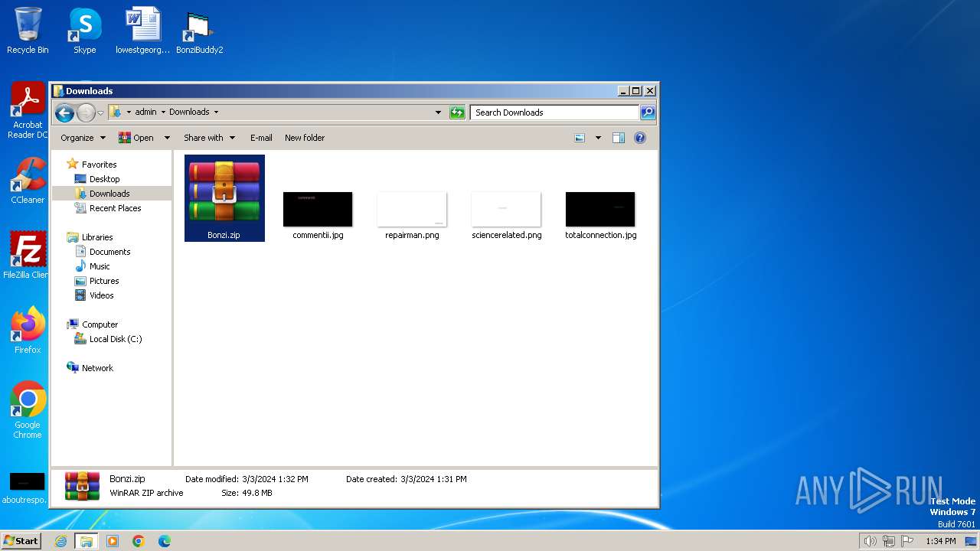The width and height of the screenshot is (980, 551).
Task: Expand the address bar history dropdown
Action: [x=438, y=112]
